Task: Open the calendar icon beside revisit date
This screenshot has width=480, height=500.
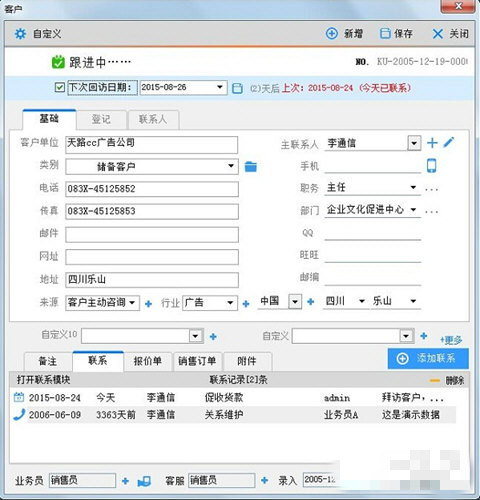Action: click(x=237, y=88)
